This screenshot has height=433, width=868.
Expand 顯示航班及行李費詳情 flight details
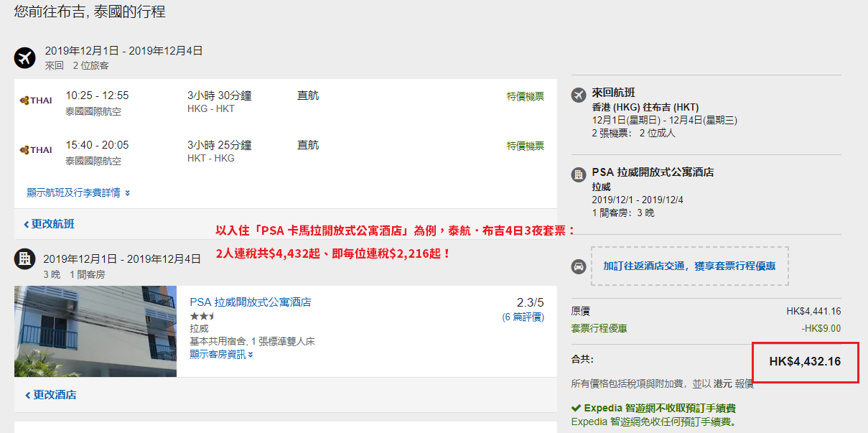[x=78, y=192]
